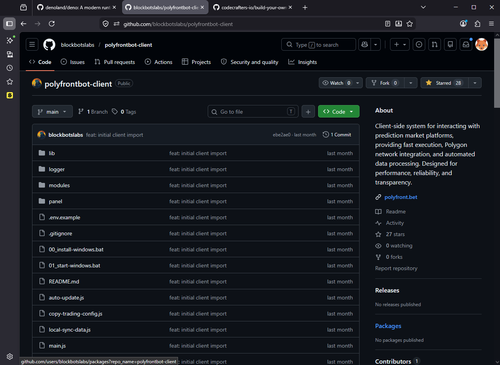Switch to the codecrafters-io browser tab
This screenshot has height=365, width=500.
pyautogui.click(x=253, y=7)
